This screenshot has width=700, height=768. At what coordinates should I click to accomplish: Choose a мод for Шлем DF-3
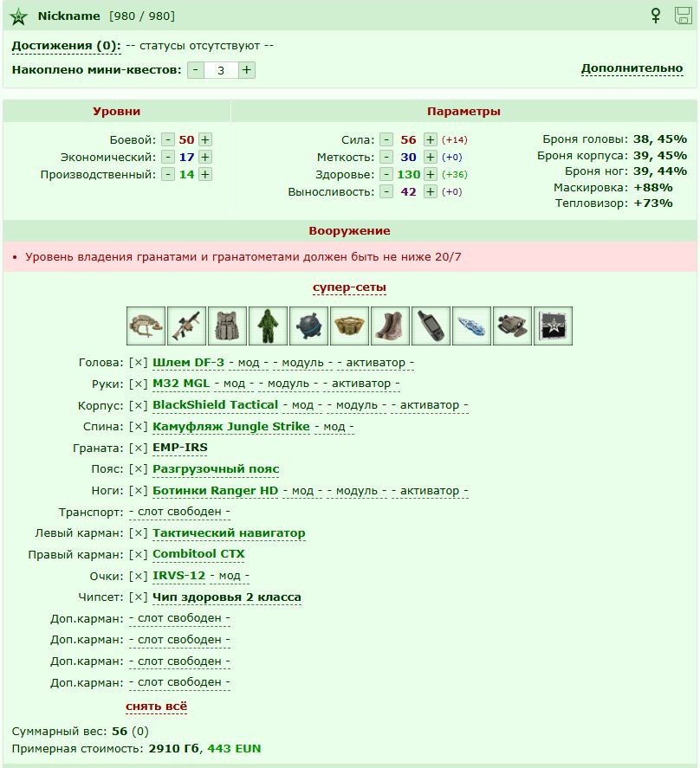(x=249, y=363)
